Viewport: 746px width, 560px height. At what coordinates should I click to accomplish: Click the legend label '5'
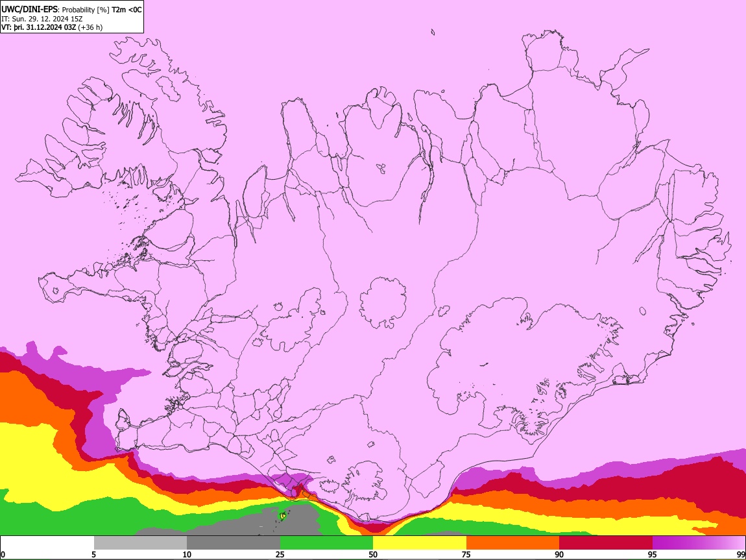click(x=93, y=555)
